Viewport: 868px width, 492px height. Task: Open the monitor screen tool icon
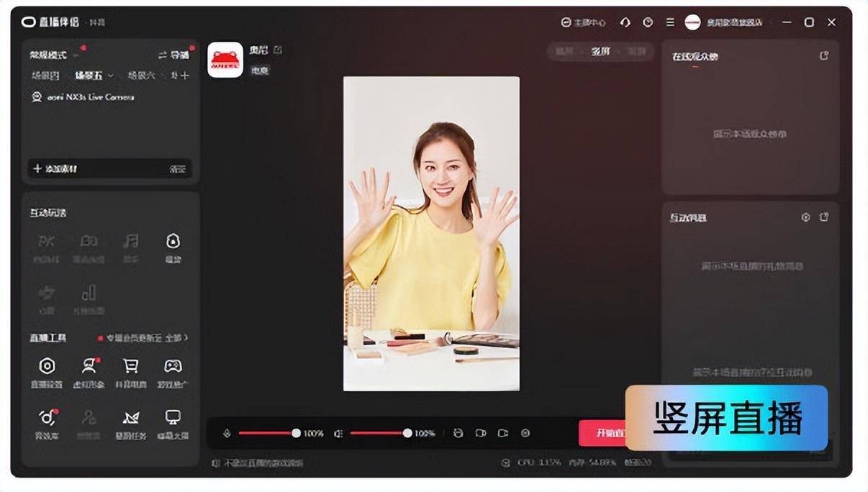click(173, 422)
